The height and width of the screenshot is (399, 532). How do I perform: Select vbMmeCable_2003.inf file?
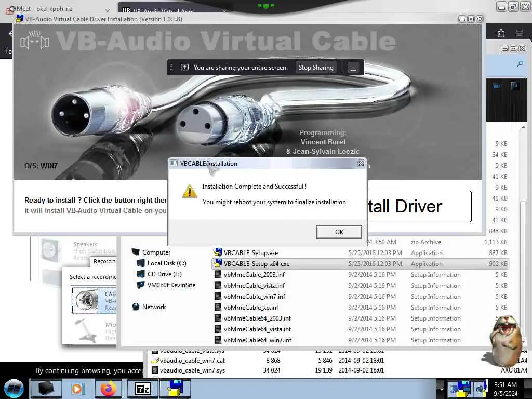tap(360, 274)
